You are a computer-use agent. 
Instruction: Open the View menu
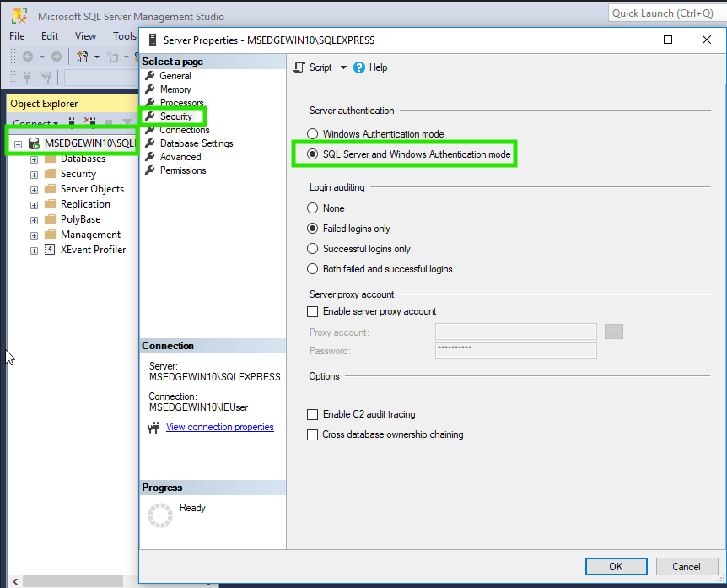click(84, 35)
